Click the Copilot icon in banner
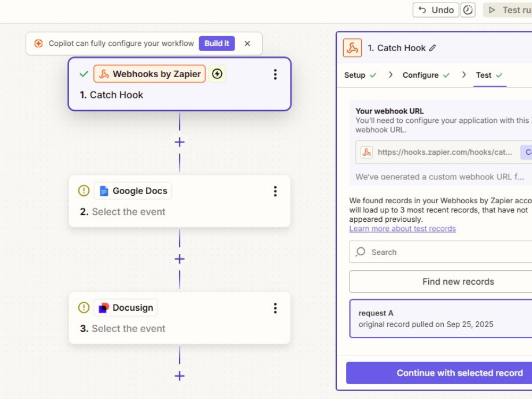 tap(38, 44)
